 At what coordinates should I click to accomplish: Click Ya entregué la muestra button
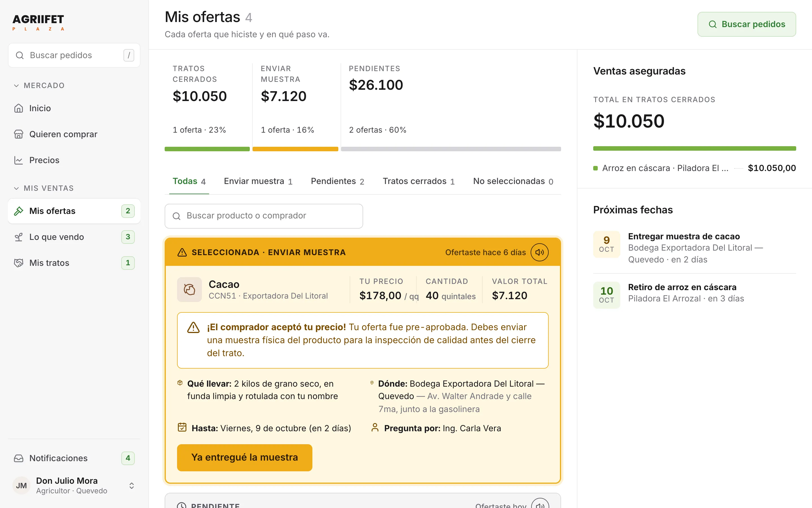tap(245, 457)
